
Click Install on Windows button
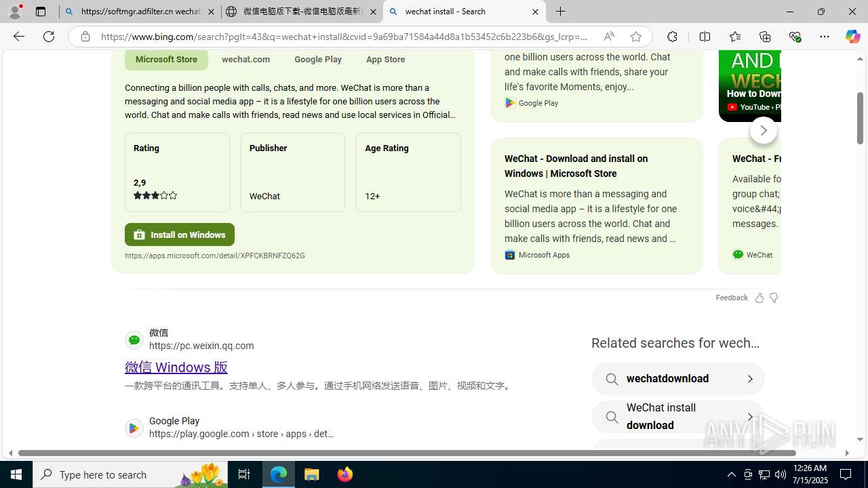click(180, 235)
